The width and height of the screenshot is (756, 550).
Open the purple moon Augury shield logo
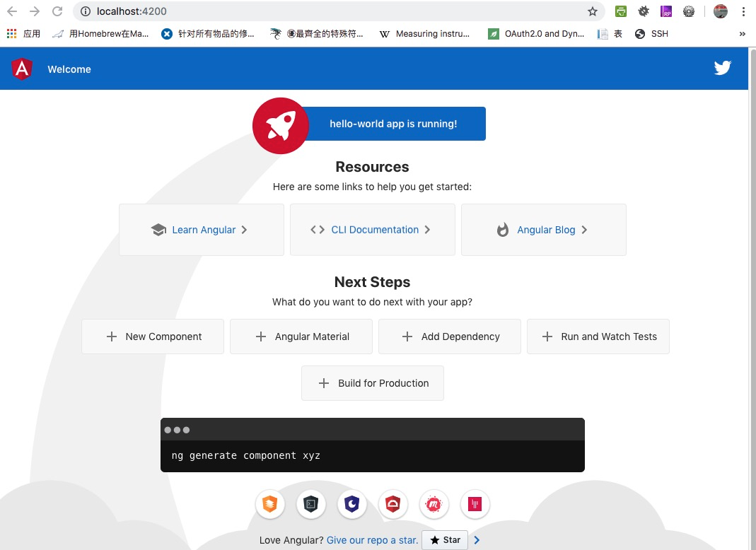tap(352, 504)
